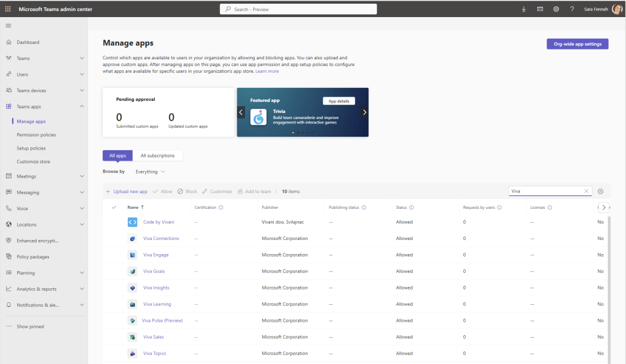Click the download icon in header
Screen dimensions: 626x364
524,9
